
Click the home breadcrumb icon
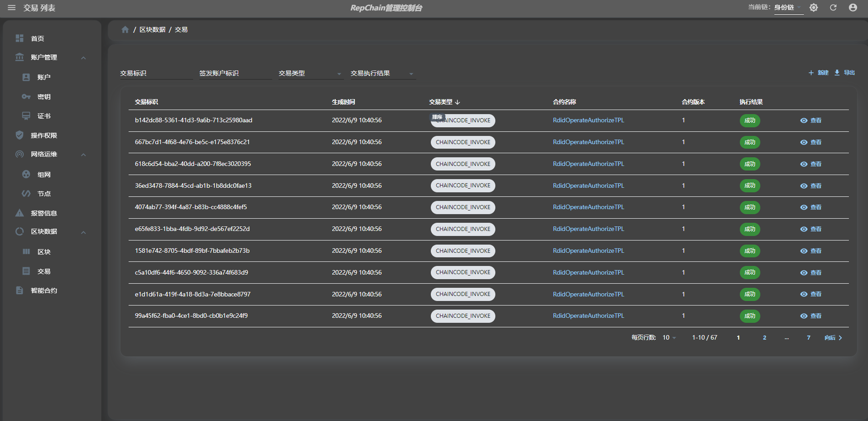point(125,30)
